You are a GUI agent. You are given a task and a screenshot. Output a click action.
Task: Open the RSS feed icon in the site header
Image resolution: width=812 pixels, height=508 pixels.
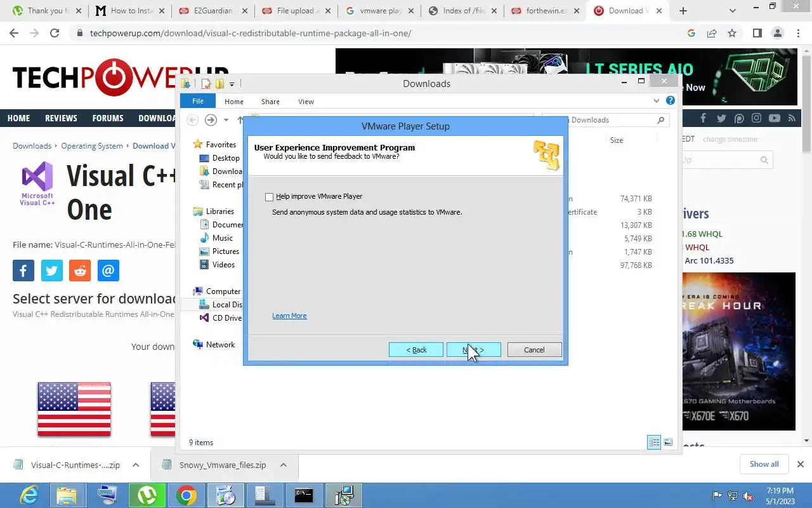pos(792,118)
